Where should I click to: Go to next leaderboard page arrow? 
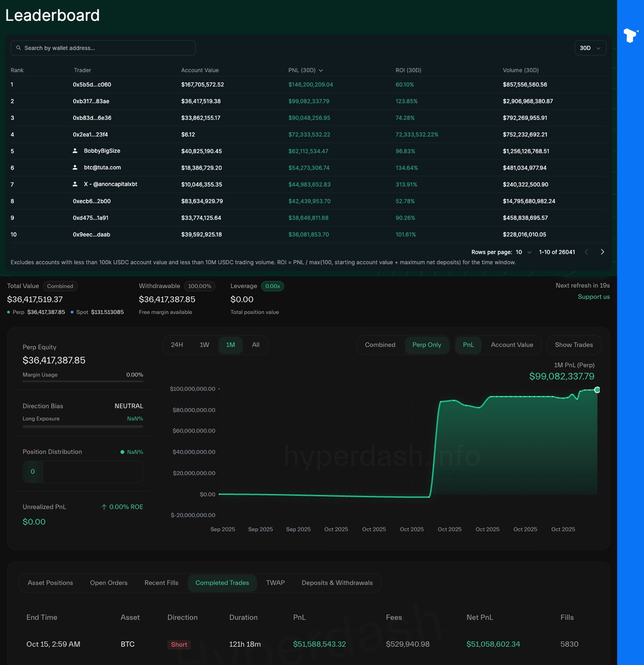tap(602, 252)
